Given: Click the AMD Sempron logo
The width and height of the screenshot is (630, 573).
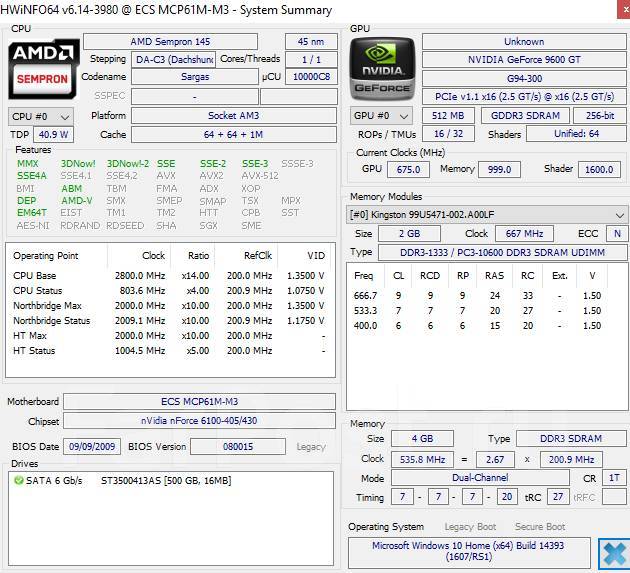Looking at the screenshot, I should click(x=43, y=67).
